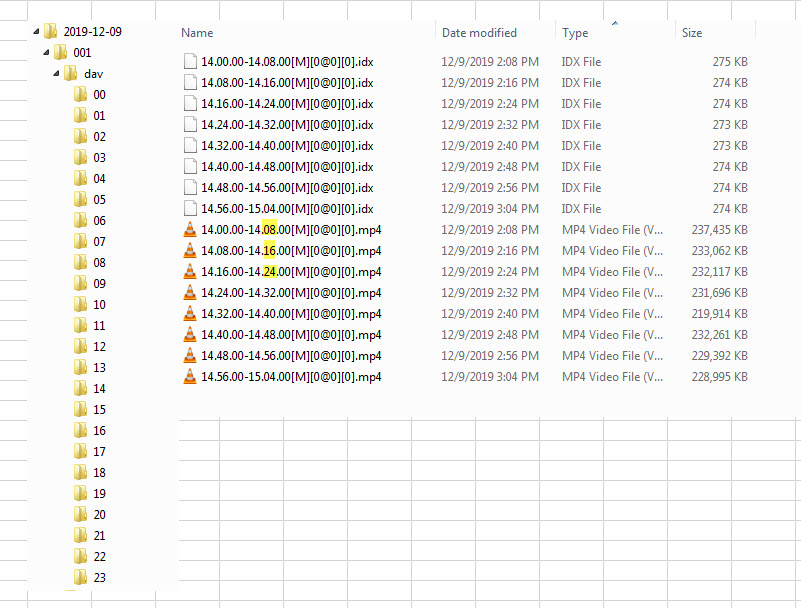Click the folder icon next to 2019-12-09
Screen dimensions: 801x608
tap(51, 32)
